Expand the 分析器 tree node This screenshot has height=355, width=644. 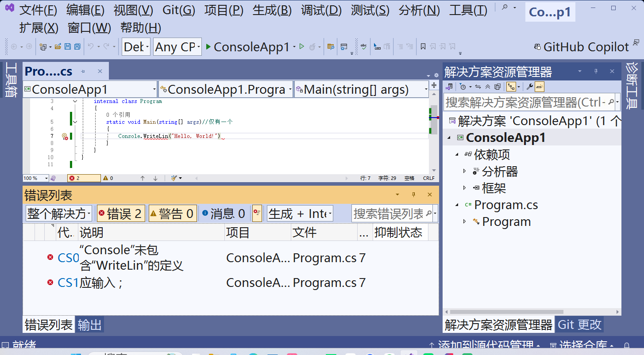(x=464, y=171)
